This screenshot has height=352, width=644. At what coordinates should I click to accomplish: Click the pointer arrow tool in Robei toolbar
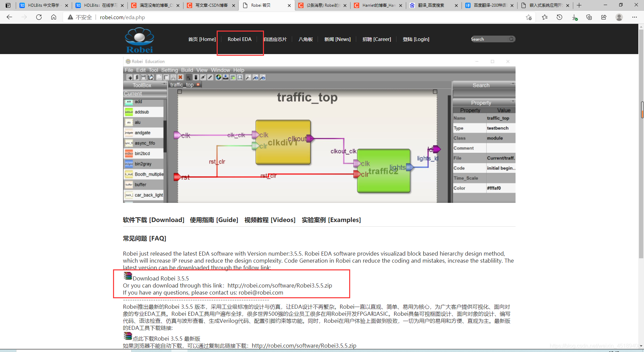[189, 78]
